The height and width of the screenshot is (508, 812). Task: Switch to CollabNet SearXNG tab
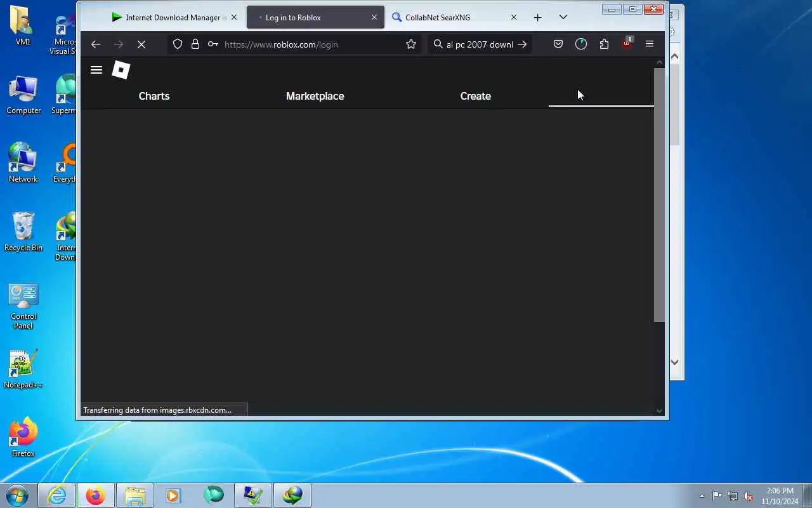pos(455,18)
